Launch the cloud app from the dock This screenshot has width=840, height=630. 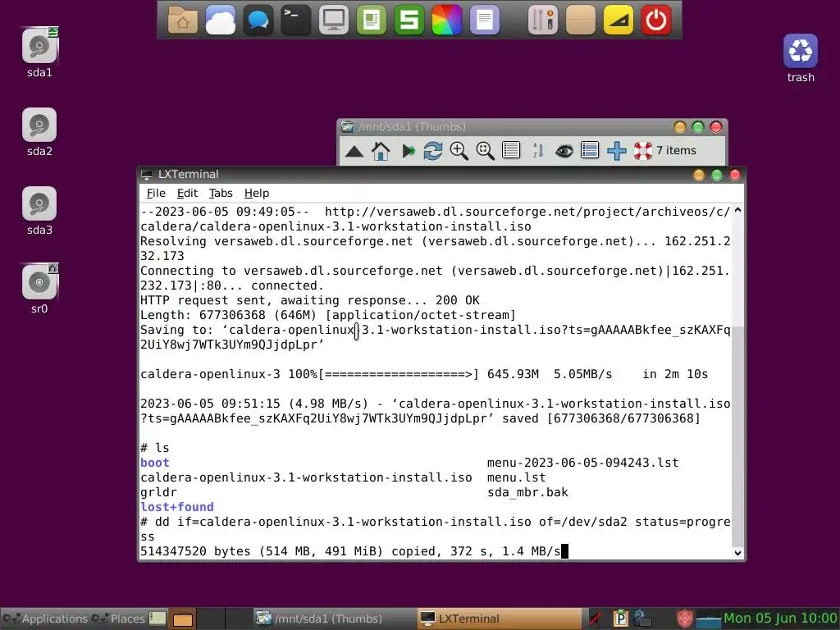click(x=220, y=21)
